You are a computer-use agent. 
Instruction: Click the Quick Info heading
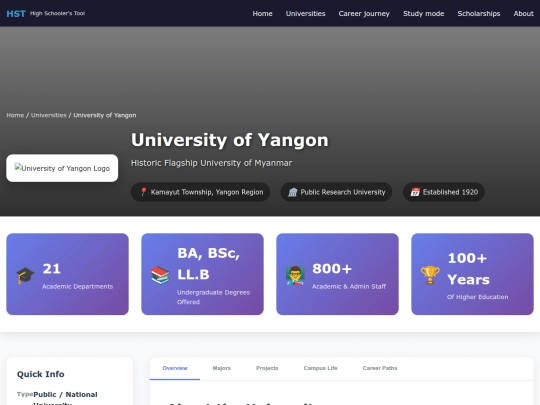[x=41, y=374]
